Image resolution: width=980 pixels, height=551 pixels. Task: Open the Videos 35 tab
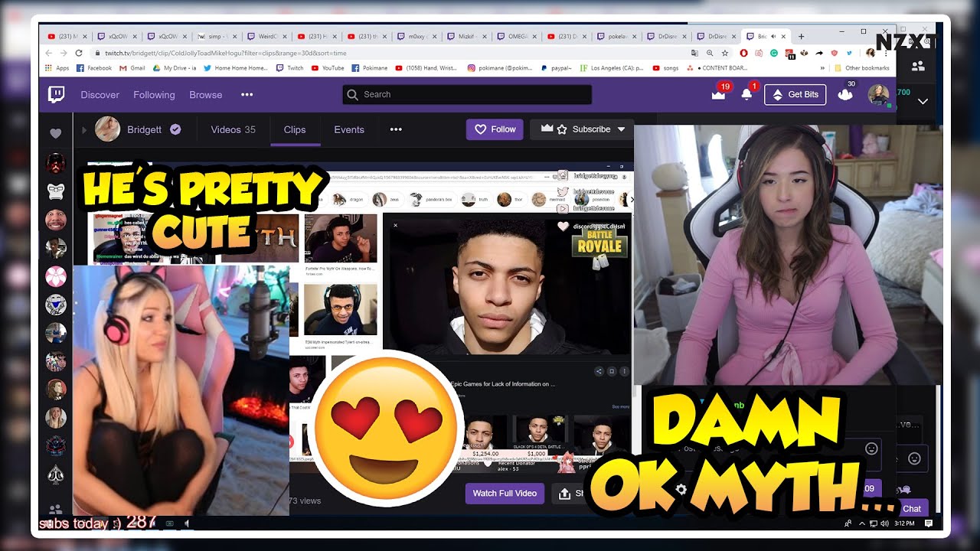234,129
